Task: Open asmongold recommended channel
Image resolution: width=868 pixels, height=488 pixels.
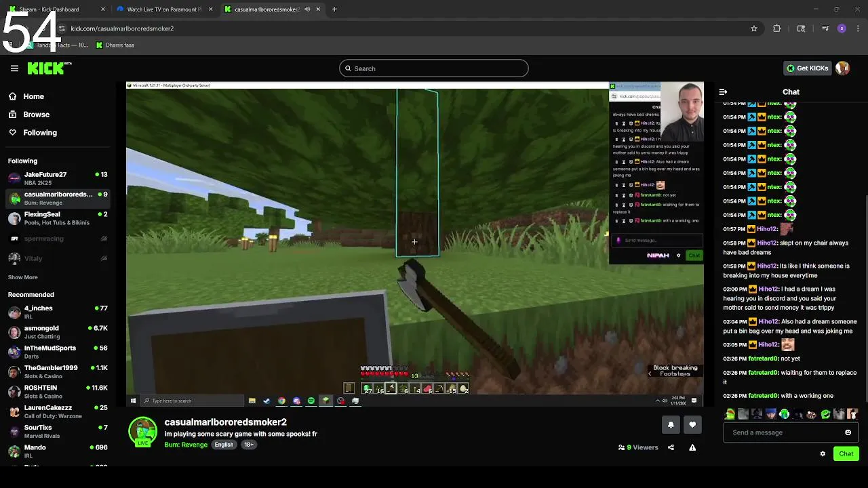Action: click(58, 332)
